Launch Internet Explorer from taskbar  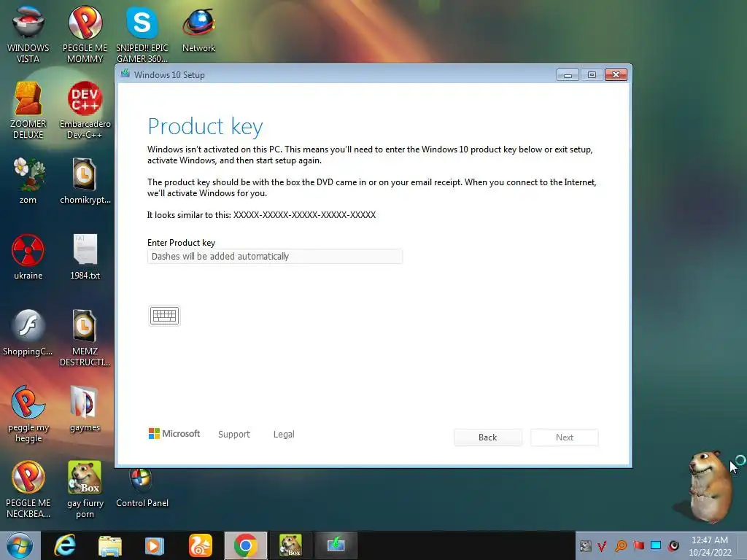(65, 545)
